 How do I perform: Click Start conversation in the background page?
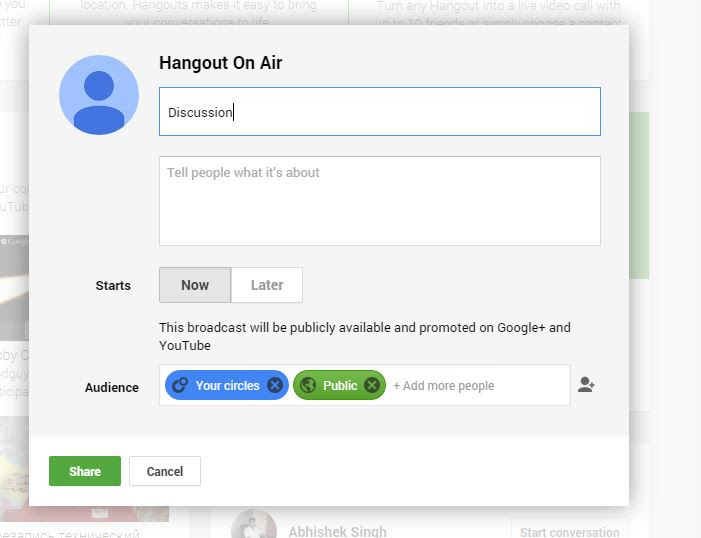570,532
